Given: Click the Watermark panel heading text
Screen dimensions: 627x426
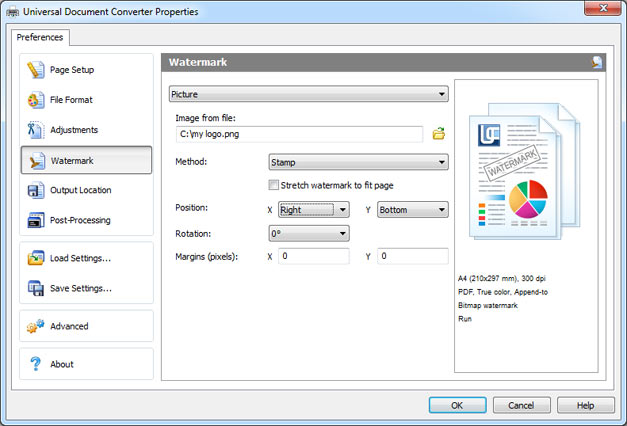Looking at the screenshot, I should tap(198, 62).
